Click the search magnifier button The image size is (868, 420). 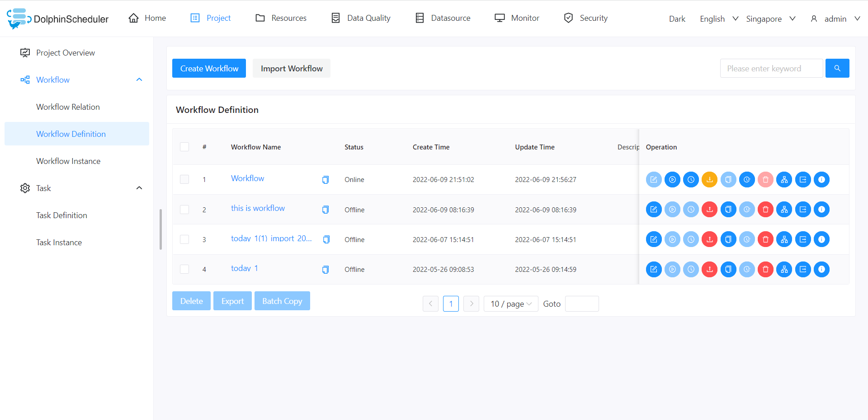(837, 68)
